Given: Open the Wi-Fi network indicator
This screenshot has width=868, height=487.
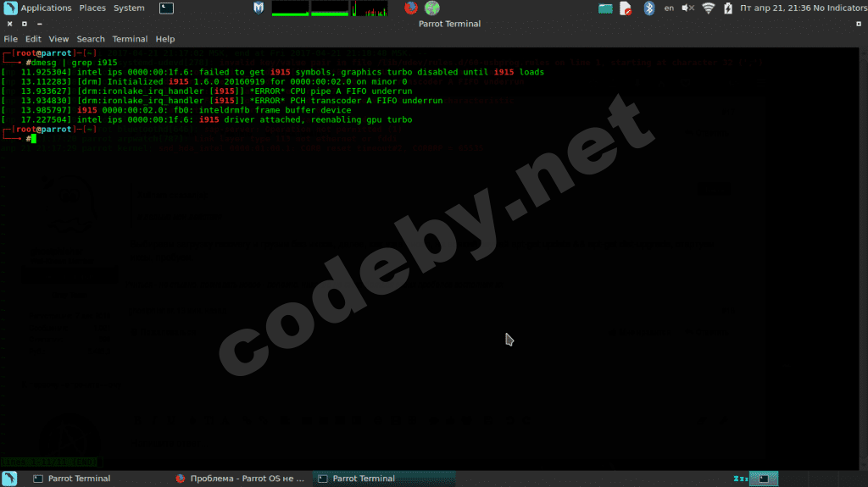Looking at the screenshot, I should pyautogui.click(x=708, y=8).
